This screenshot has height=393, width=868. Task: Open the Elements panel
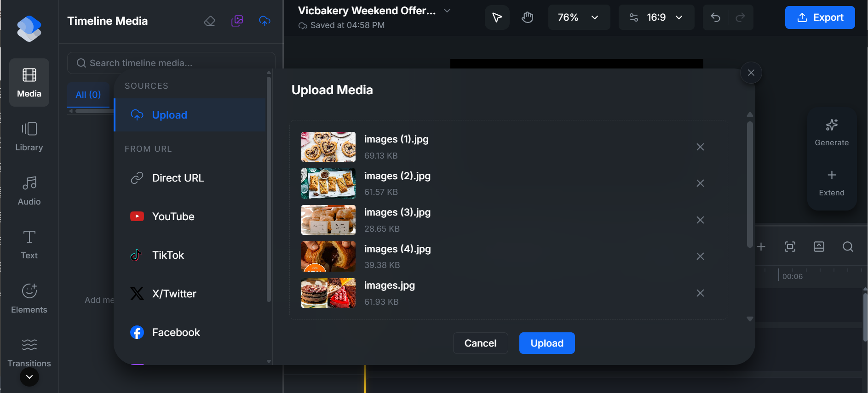(29, 299)
